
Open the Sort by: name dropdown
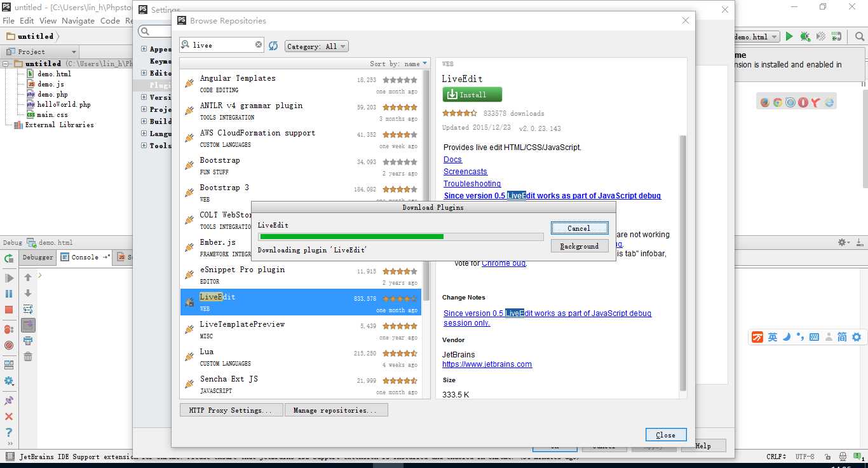398,64
